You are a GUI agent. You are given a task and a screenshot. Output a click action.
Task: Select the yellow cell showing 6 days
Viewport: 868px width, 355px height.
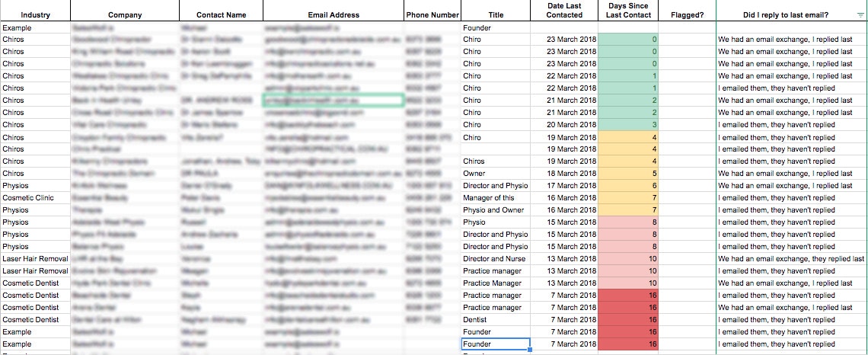tap(628, 186)
